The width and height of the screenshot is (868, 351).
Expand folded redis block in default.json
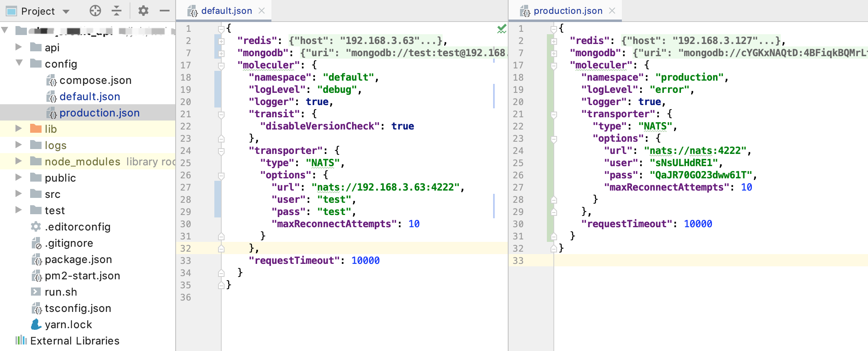pyautogui.click(x=221, y=41)
